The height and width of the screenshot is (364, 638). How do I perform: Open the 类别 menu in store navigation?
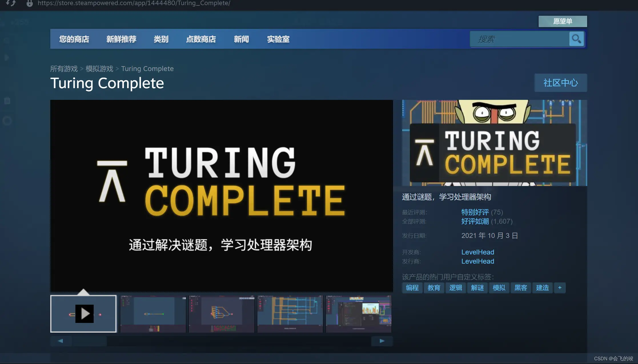161,39
